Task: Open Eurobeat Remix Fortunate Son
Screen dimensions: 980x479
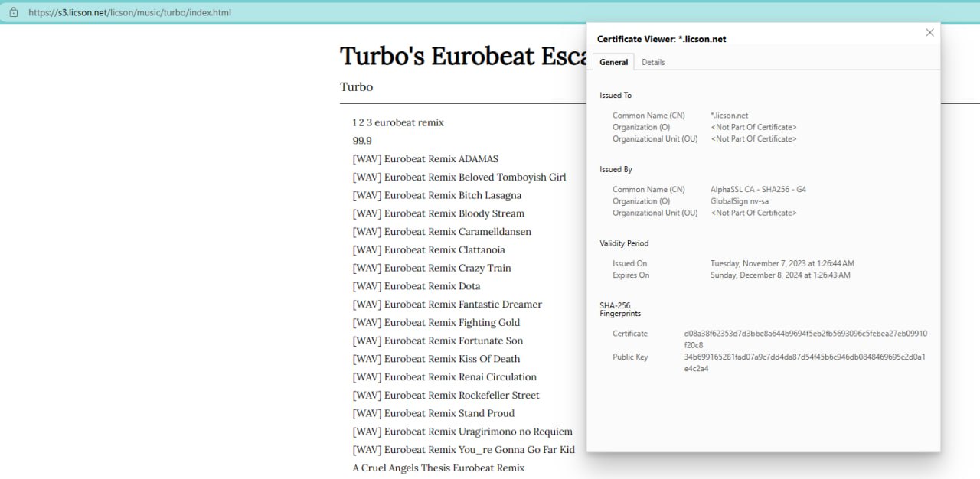Action: (x=437, y=341)
